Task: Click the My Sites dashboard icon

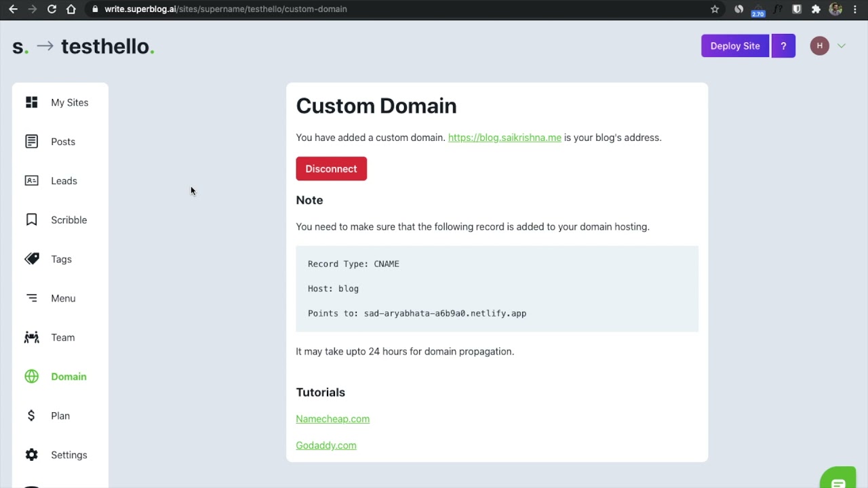Action: [x=32, y=102]
